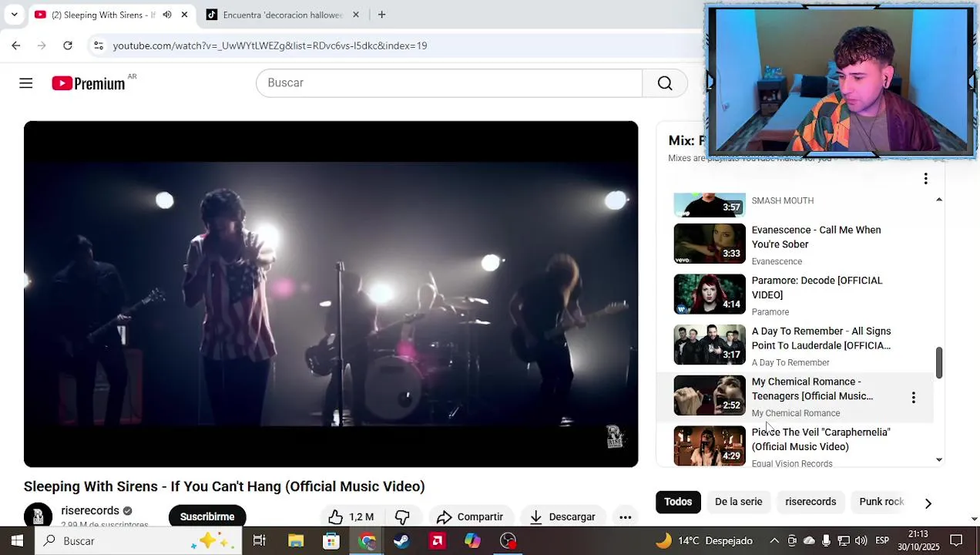Go back in the browser
This screenshot has width=980, height=555.
pyautogui.click(x=16, y=45)
